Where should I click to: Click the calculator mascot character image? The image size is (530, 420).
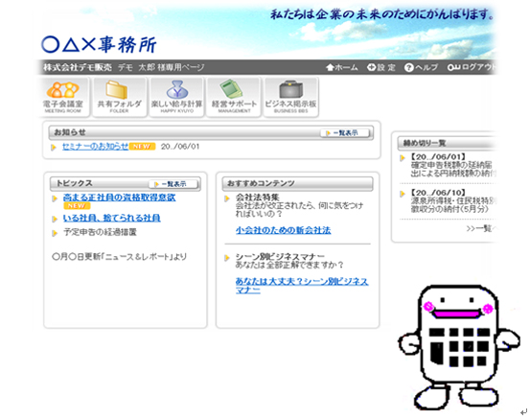[x=459, y=346]
